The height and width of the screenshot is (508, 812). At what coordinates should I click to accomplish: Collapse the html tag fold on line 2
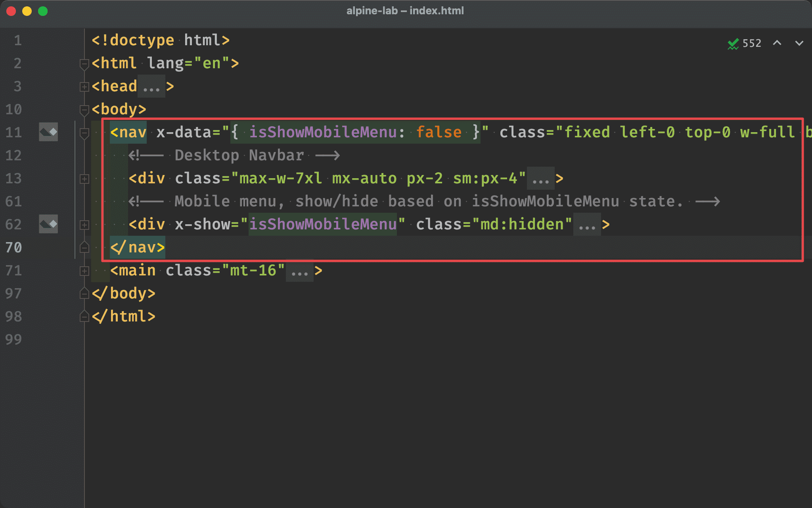tap(84, 64)
